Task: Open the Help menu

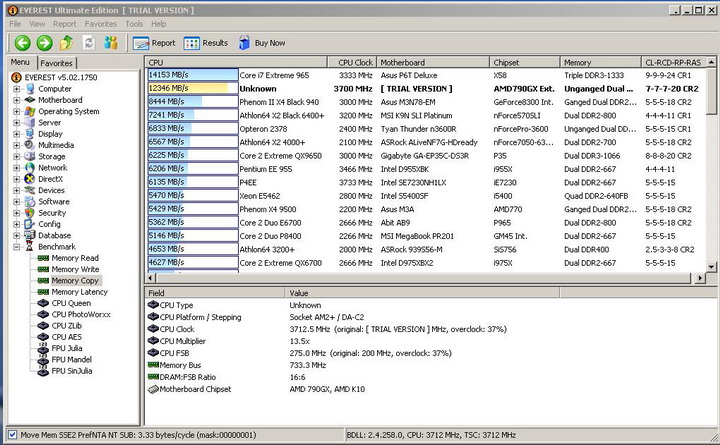Action: pos(158,24)
